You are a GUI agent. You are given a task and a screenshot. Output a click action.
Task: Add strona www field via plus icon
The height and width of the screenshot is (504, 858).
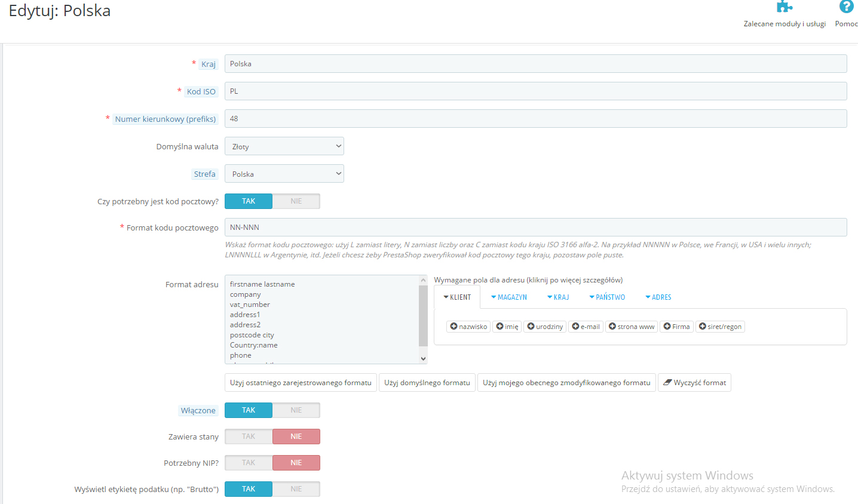[x=612, y=326]
